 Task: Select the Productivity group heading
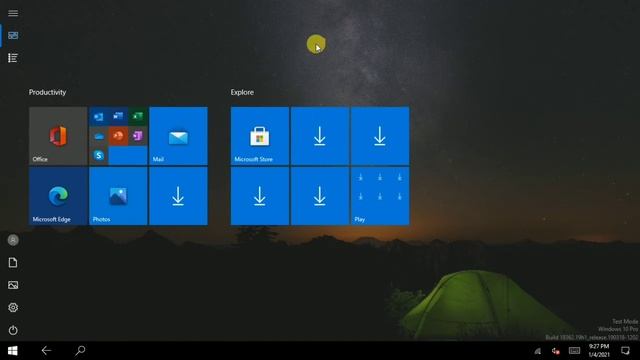pyautogui.click(x=47, y=92)
